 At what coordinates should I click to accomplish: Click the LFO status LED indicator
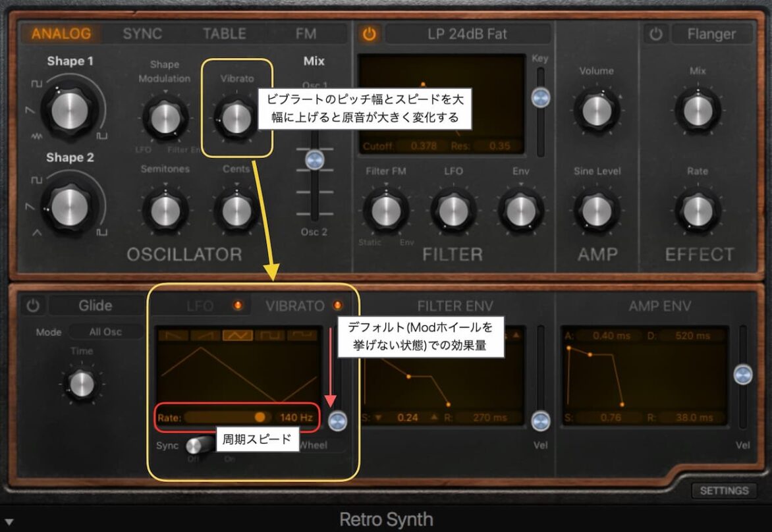coord(238,306)
